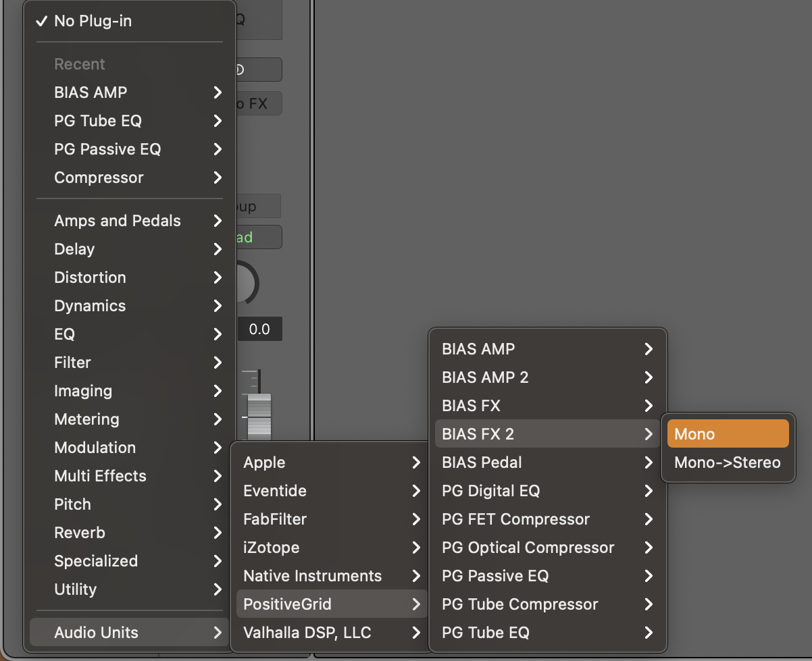812x661 pixels.
Task: Open the Multi Effects category
Action: pyautogui.click(x=130, y=476)
